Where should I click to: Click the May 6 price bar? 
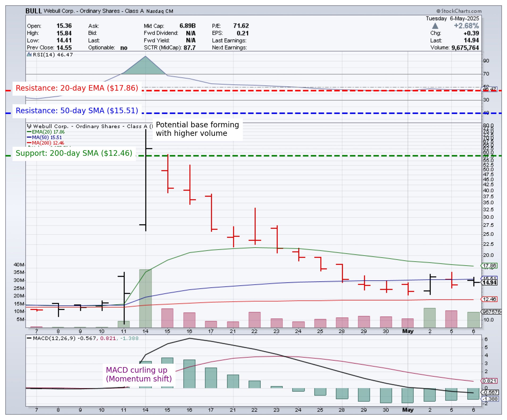click(x=474, y=282)
